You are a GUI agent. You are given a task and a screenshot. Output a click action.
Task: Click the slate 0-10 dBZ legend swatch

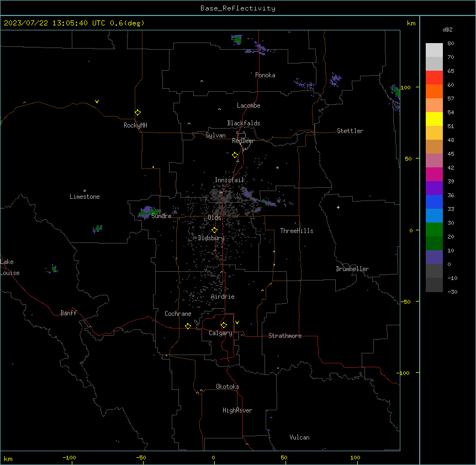pyautogui.click(x=434, y=257)
